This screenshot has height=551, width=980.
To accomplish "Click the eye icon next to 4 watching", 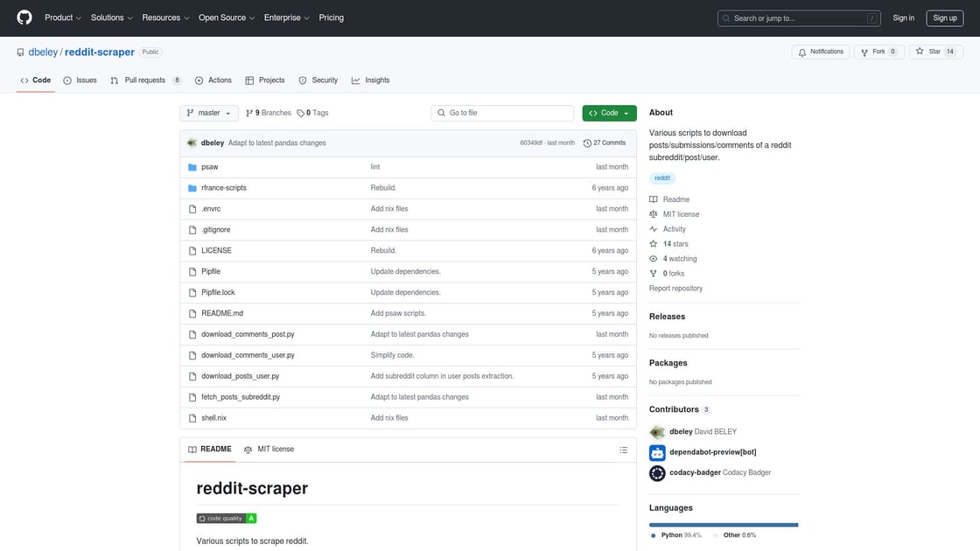I will (x=653, y=259).
